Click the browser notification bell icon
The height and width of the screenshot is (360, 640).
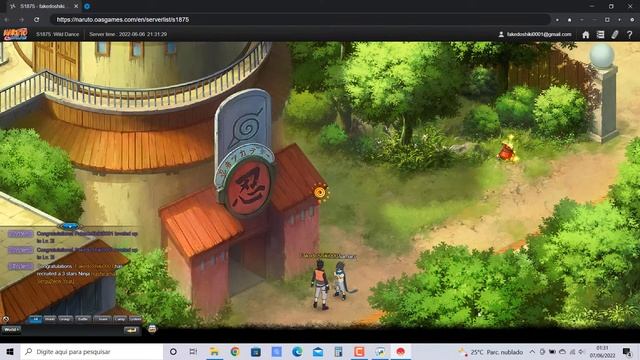[569, 20]
